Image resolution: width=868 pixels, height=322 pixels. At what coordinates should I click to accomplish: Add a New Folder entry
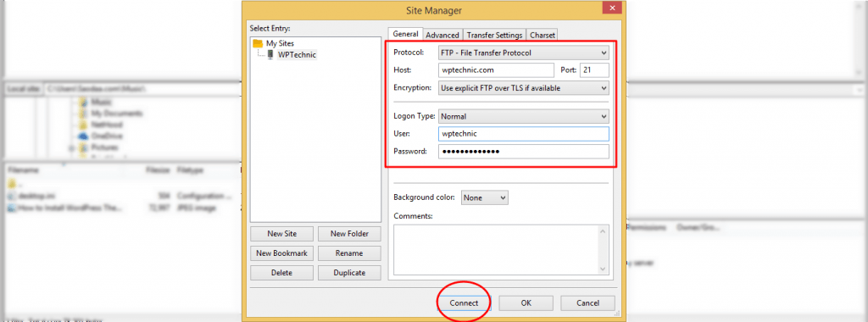[x=349, y=234]
